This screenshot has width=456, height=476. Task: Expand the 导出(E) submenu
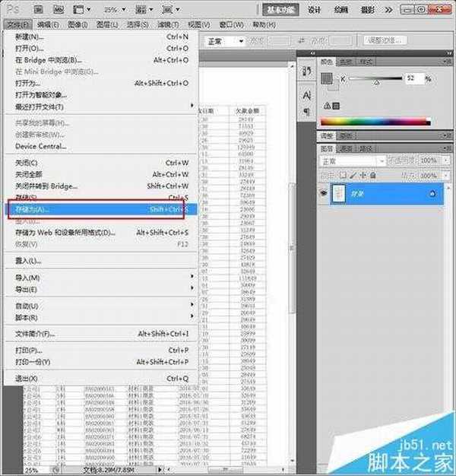point(102,289)
